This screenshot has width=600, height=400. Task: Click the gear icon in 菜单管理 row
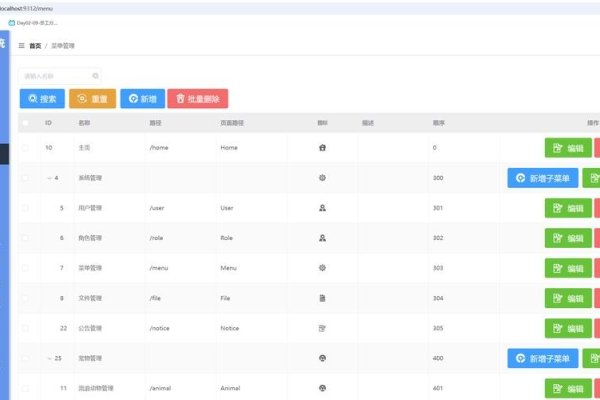(322, 268)
